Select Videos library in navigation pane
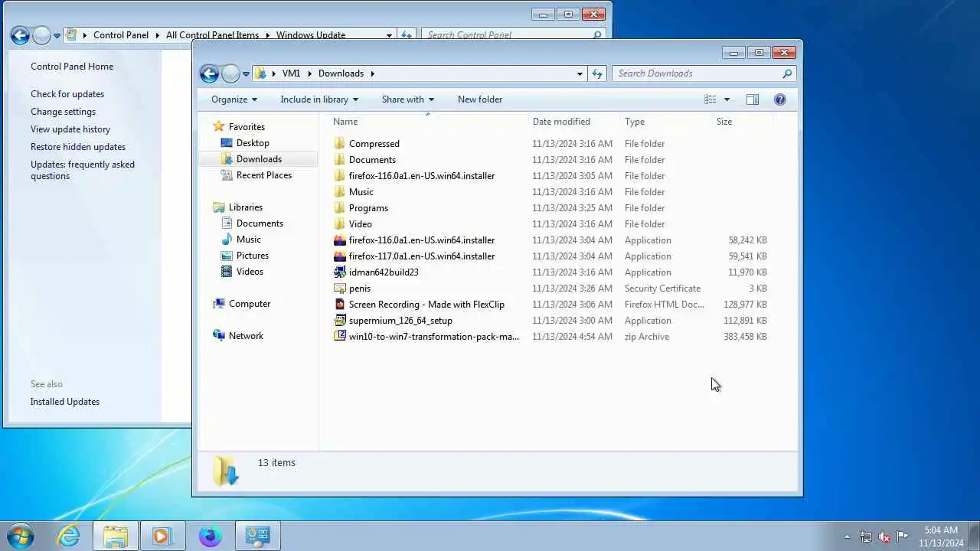The height and width of the screenshot is (551, 980). click(250, 272)
